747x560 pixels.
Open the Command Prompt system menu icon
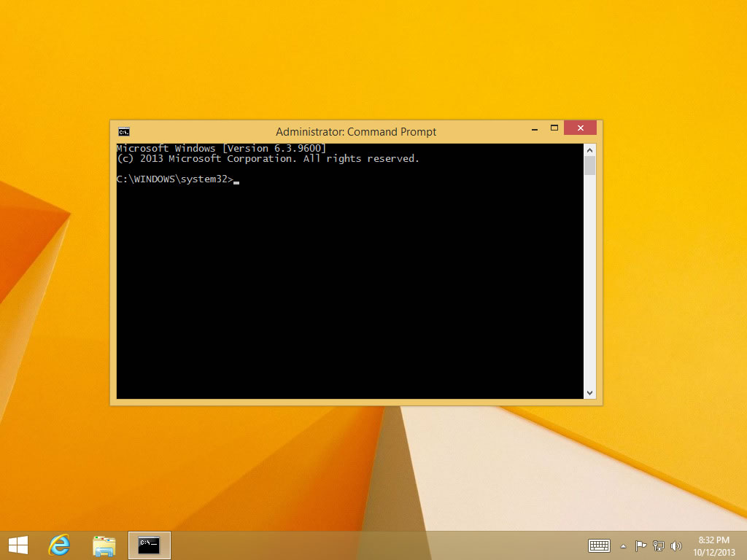tap(124, 132)
